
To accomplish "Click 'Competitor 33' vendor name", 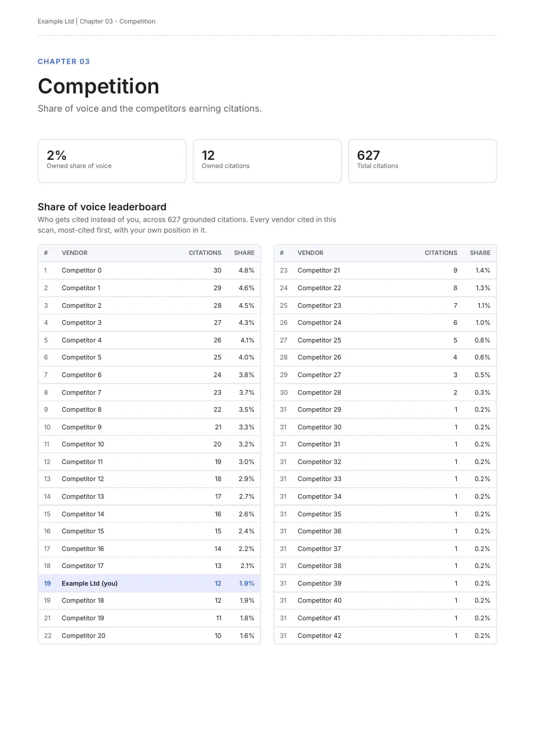I will pyautogui.click(x=319, y=479).
